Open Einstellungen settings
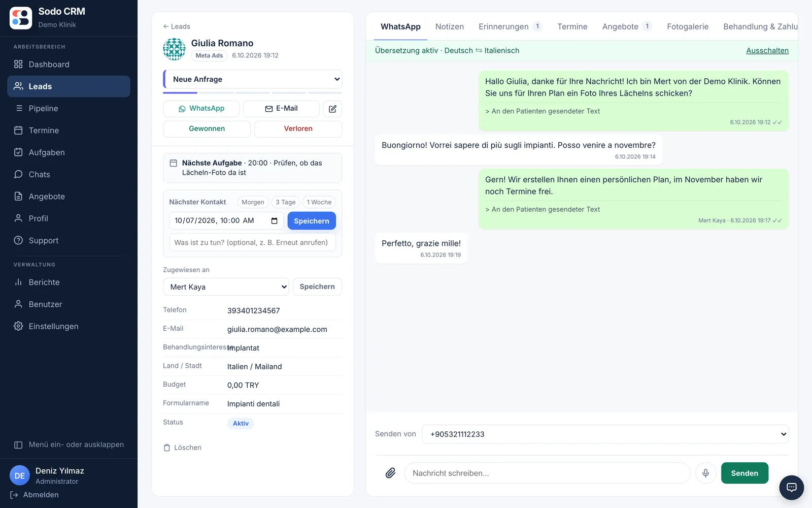Image resolution: width=812 pixels, height=508 pixels. 69,326
